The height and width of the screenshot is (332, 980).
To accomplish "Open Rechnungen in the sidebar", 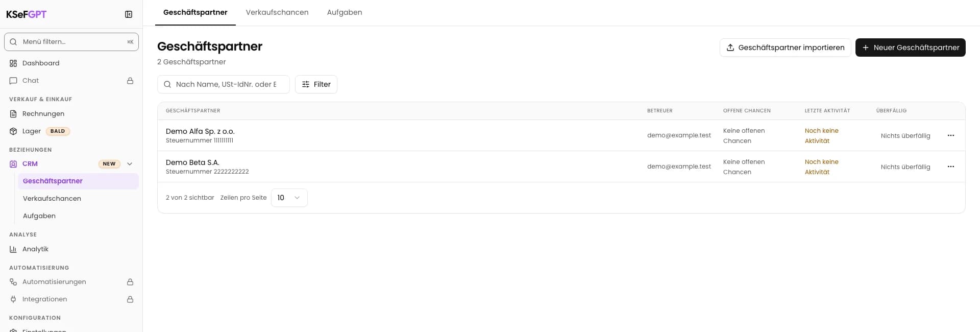I will (x=71, y=114).
